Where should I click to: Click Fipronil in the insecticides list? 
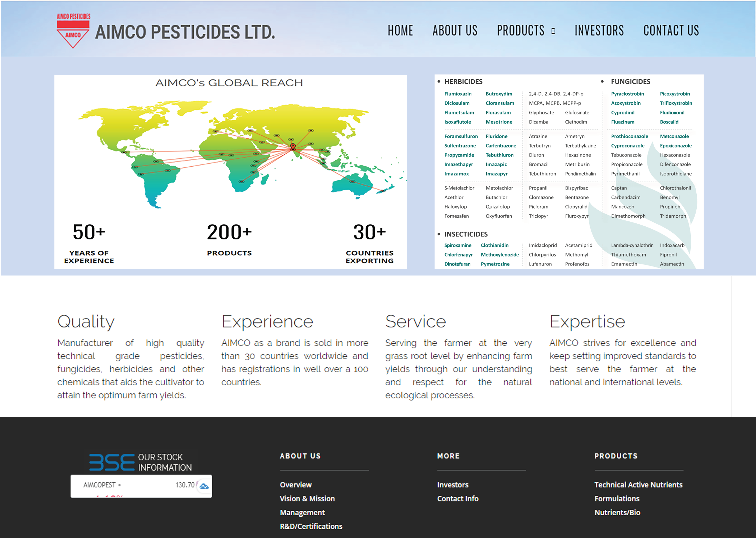click(668, 255)
